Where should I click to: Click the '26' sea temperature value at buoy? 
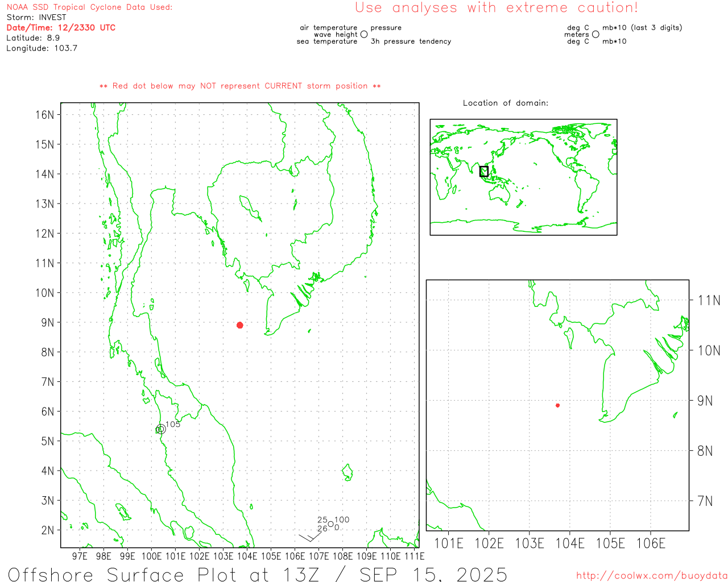tap(322, 529)
